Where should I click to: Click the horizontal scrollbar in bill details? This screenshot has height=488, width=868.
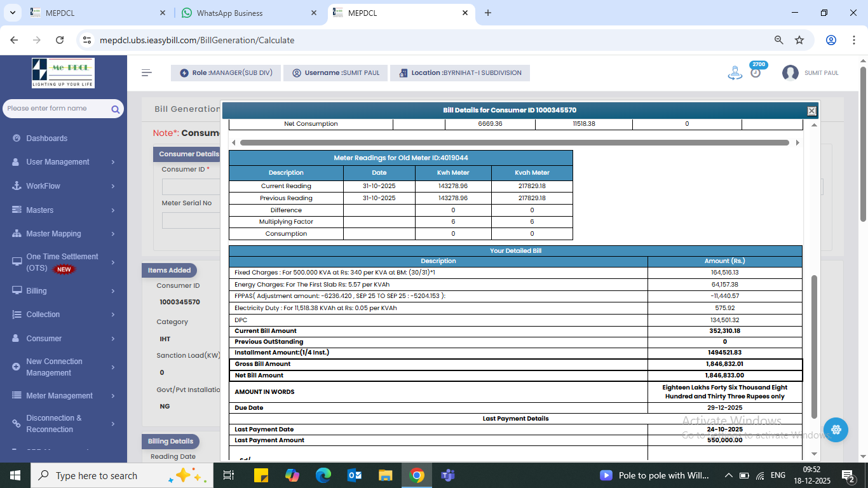(514, 143)
